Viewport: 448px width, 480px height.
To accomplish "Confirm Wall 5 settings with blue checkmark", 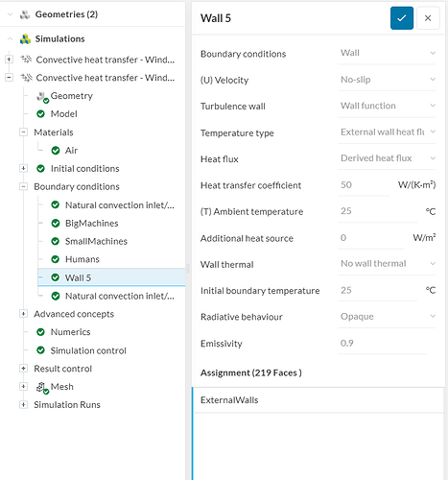I will click(402, 18).
